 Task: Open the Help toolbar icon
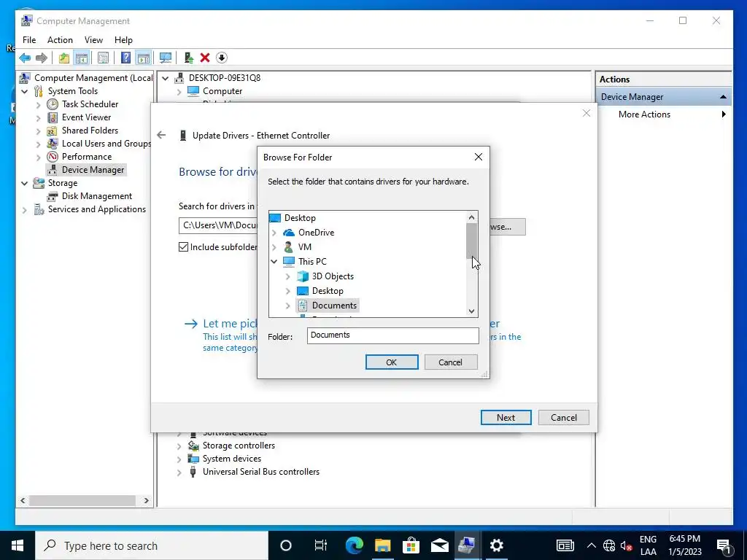[x=125, y=58]
